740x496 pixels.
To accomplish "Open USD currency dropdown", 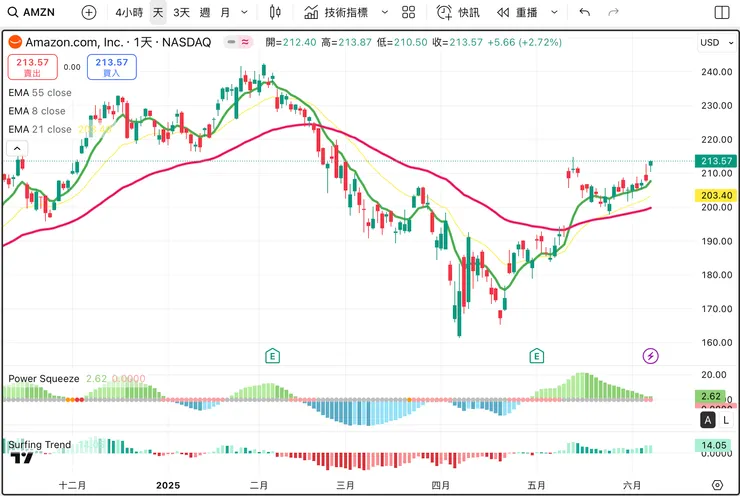I will coord(716,42).
